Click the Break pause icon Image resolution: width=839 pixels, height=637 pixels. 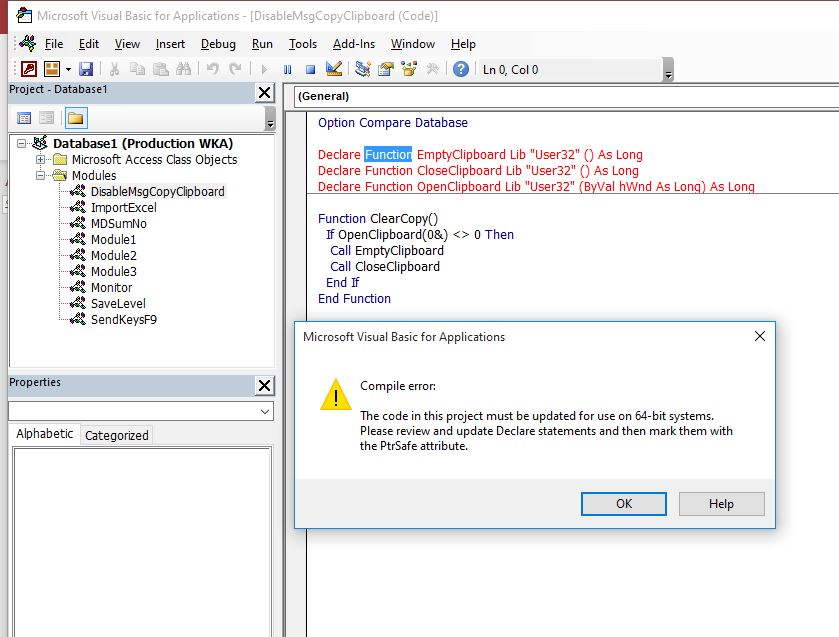coord(288,70)
